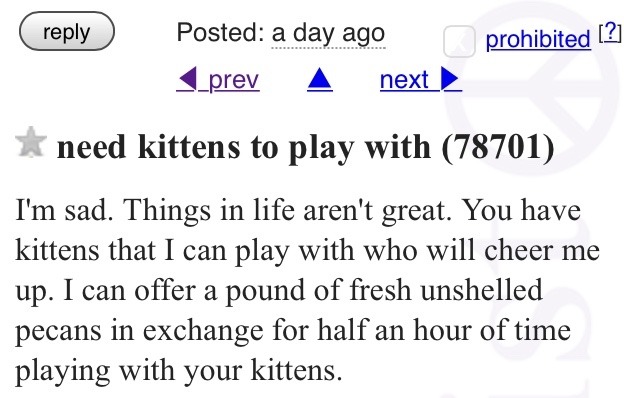Image resolution: width=624 pixels, height=398 pixels.
Task: Click the 78701 zip code in title
Action: (498, 146)
